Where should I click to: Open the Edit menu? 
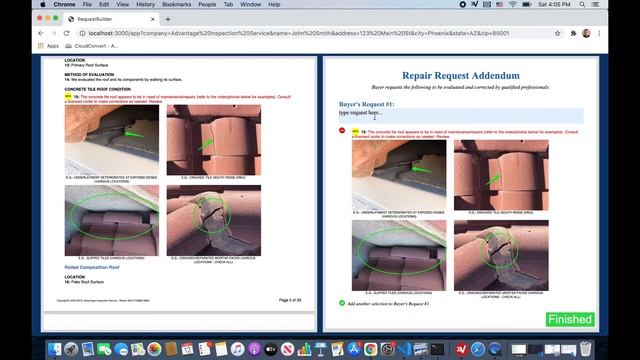(104, 4)
